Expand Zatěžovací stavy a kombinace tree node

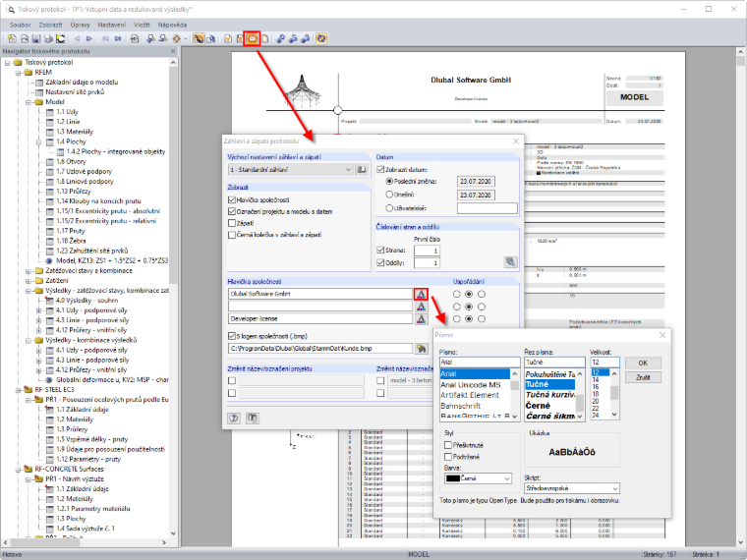click(x=29, y=271)
